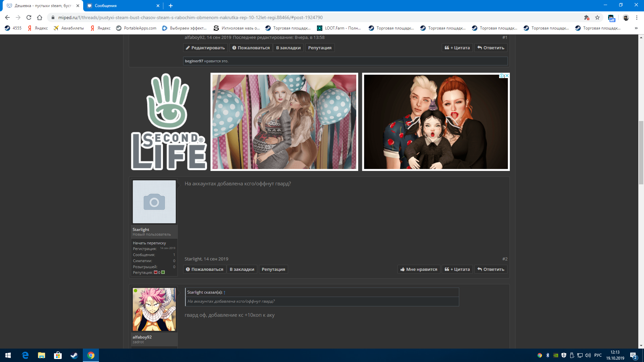The width and height of the screenshot is (644, 362).
Task: Open the Windows Start menu
Action: [8, 355]
